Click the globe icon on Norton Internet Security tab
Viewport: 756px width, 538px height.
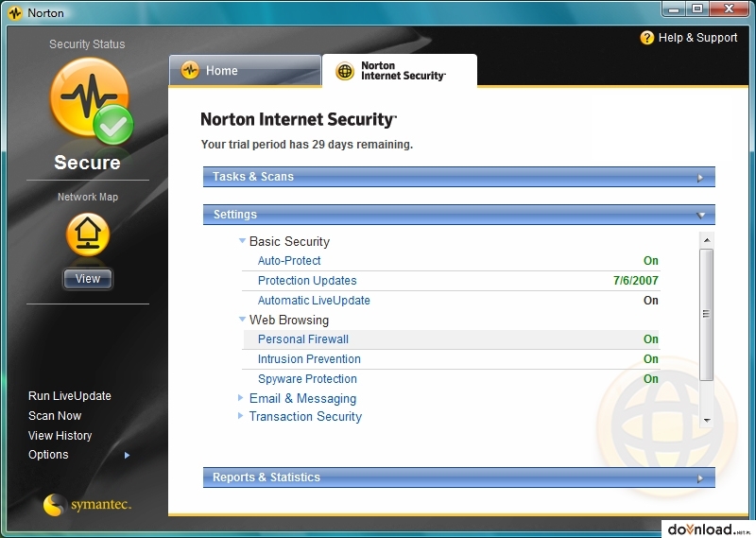(x=345, y=72)
